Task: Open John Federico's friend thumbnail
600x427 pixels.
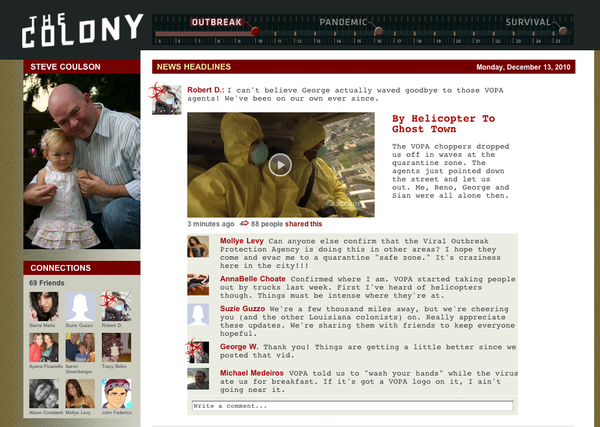Action: point(116,394)
